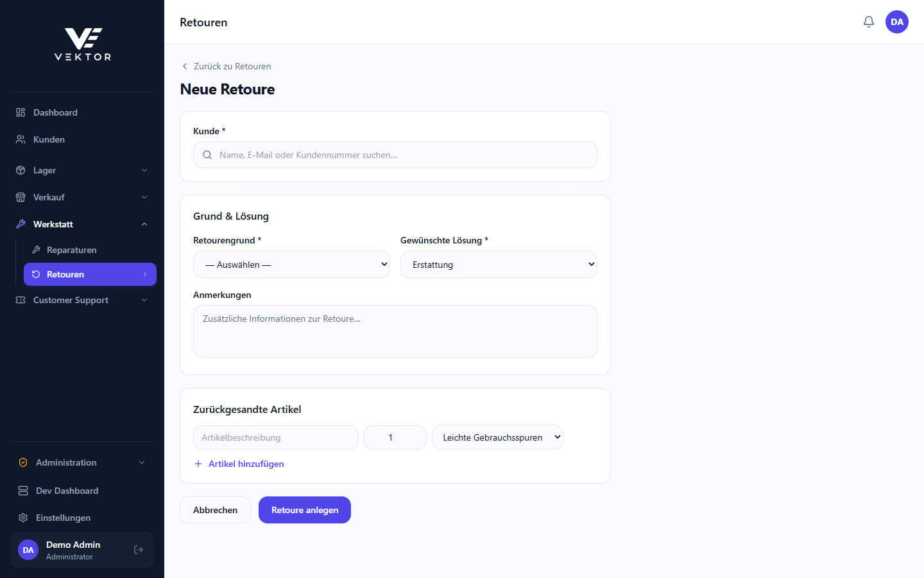Open the Leichte Gebrauchsspuren condition dropdown
This screenshot has width=924, height=578.
[497, 437]
